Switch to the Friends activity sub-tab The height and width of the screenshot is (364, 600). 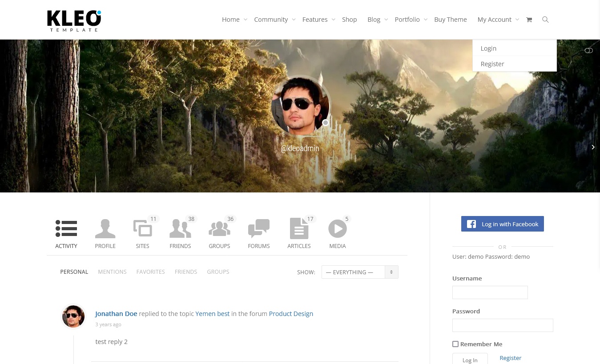pyautogui.click(x=186, y=272)
